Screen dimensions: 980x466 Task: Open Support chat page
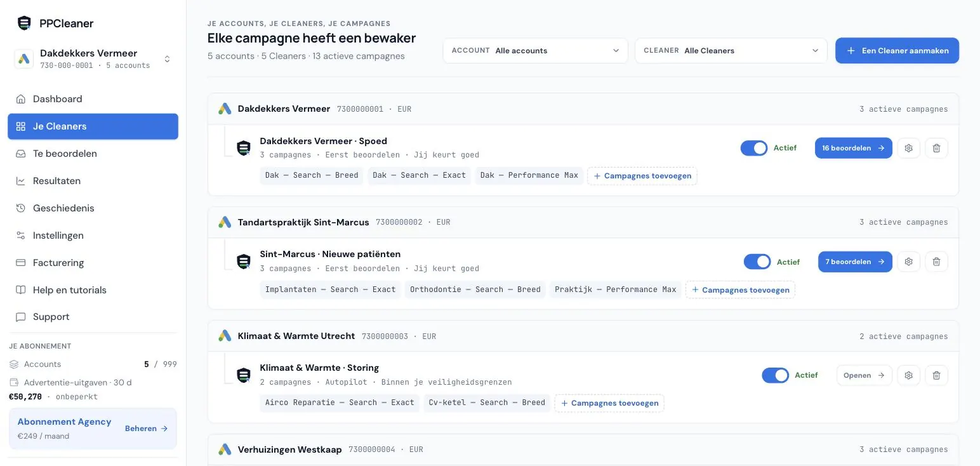tap(93, 317)
